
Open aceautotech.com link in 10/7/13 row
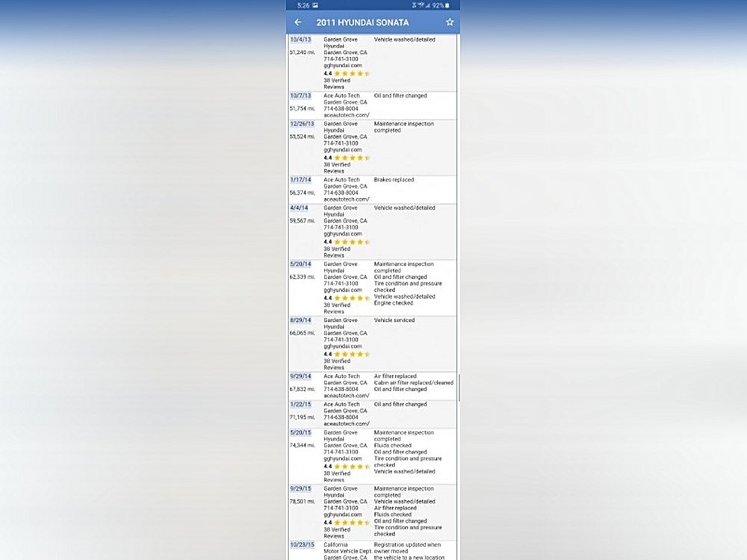coord(347,115)
